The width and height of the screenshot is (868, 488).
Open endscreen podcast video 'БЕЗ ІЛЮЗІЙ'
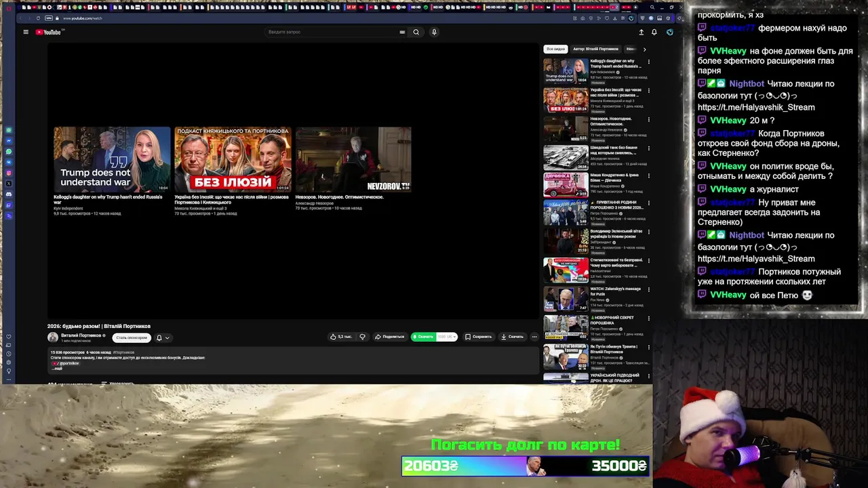(233, 159)
